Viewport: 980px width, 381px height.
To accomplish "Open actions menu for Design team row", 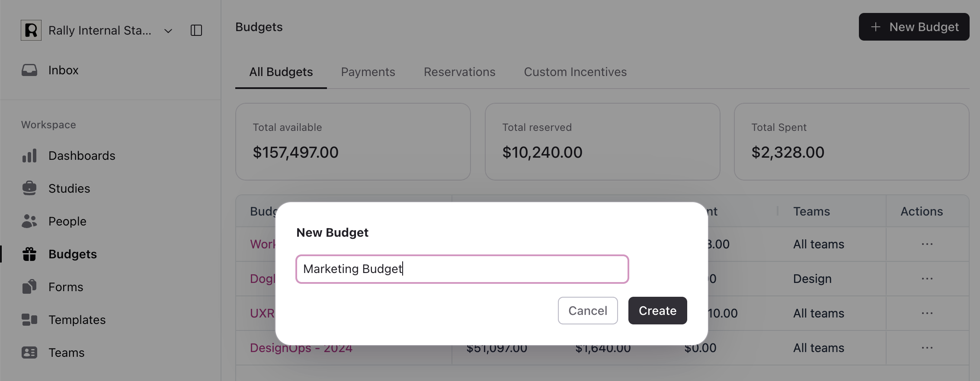I will (x=927, y=279).
